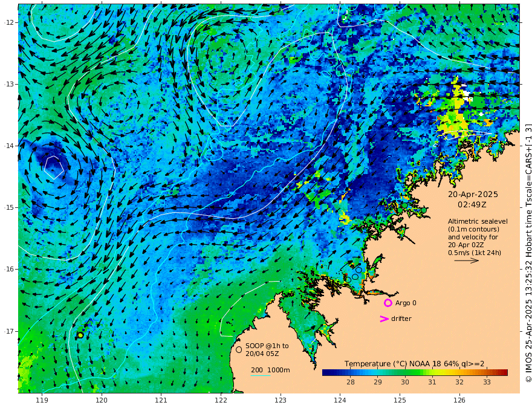Click the colorbar tick label 28
The width and height of the screenshot is (532, 411).
tap(351, 382)
